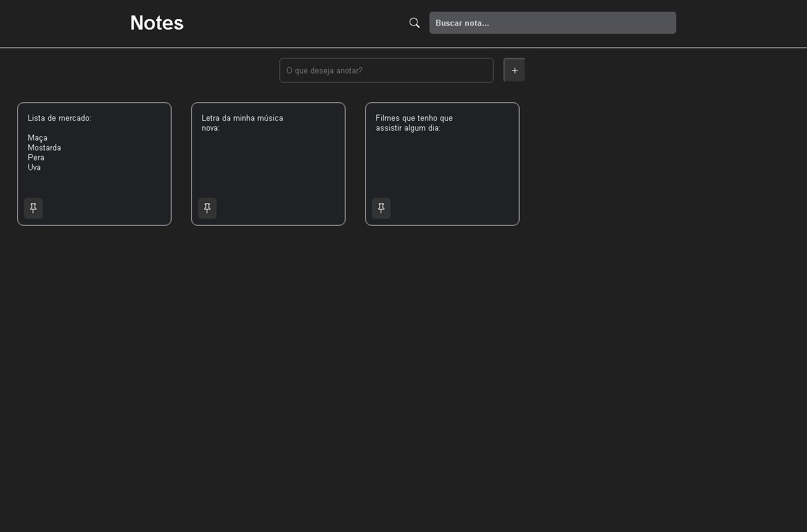This screenshot has width=807, height=532.
Task: Click the 'Filmes que tenho que' text line
Action: pos(414,118)
